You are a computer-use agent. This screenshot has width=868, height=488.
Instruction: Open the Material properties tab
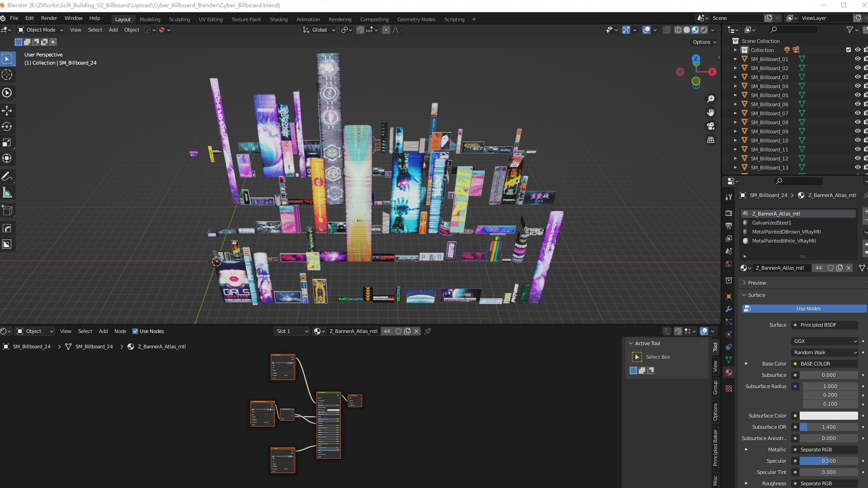coord(729,372)
